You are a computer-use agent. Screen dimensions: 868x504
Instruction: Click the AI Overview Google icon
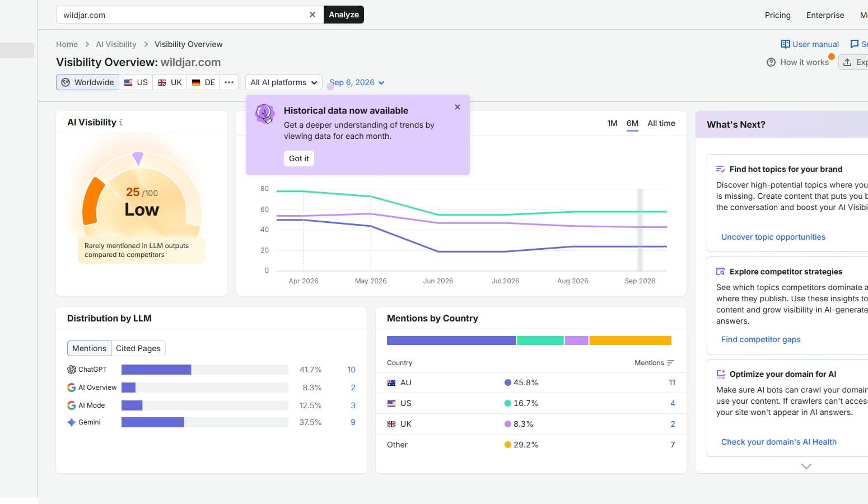(x=72, y=388)
